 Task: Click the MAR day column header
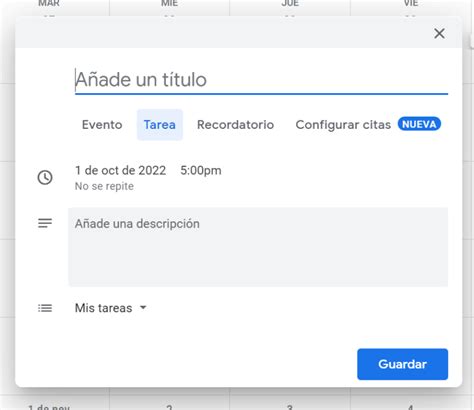(49, 3)
